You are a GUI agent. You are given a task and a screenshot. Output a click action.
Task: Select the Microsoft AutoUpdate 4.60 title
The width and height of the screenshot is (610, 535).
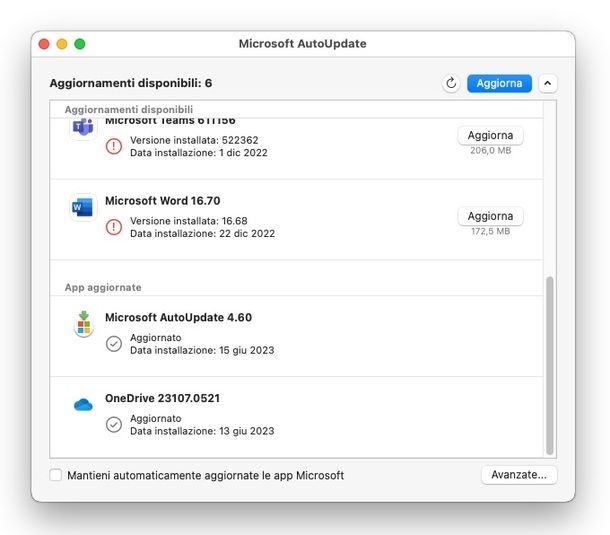pyautogui.click(x=178, y=317)
